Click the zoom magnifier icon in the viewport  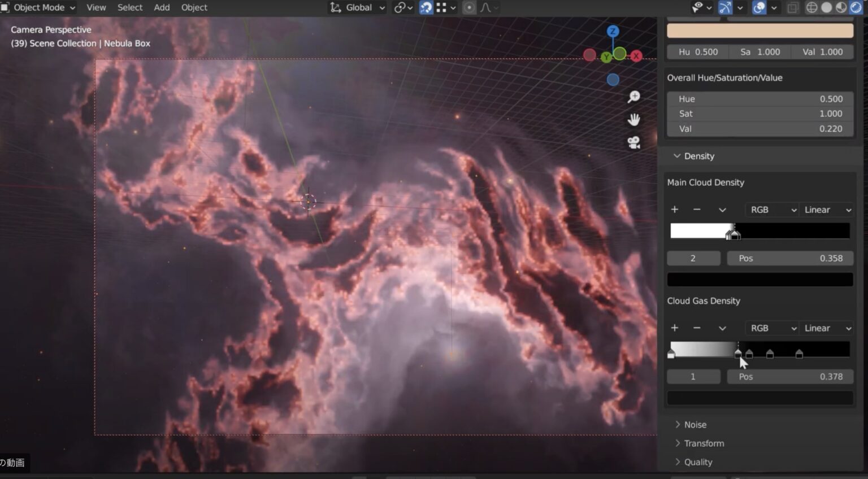pos(633,97)
